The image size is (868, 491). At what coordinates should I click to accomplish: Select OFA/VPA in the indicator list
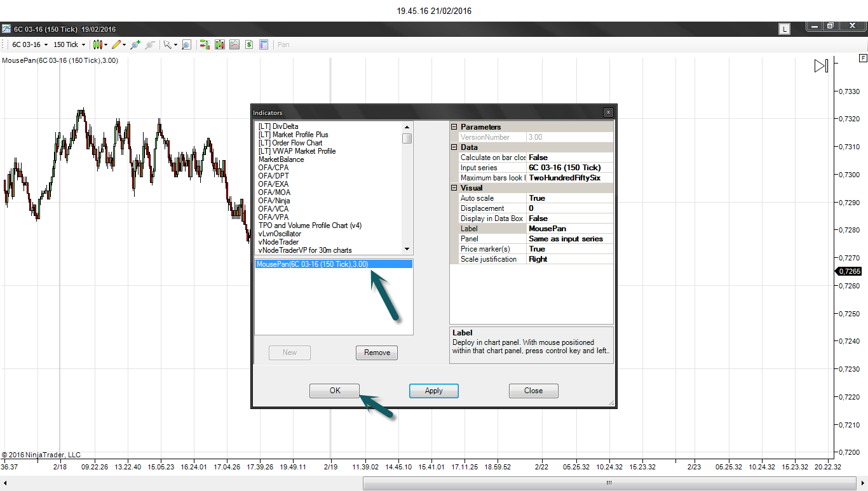pos(273,217)
